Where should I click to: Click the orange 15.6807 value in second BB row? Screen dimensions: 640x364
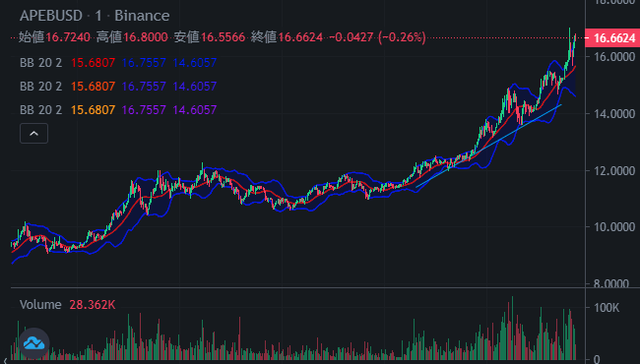click(94, 87)
